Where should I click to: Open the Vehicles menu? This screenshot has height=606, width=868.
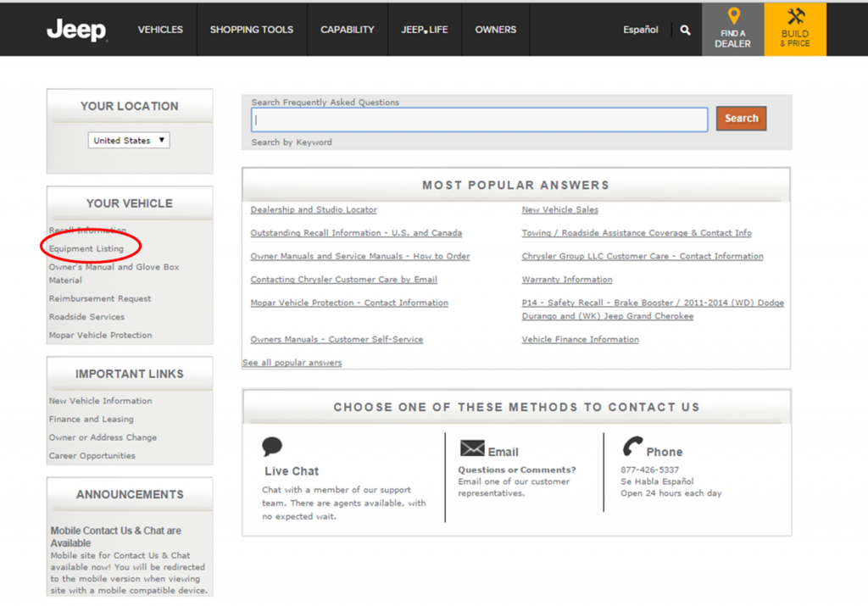tap(160, 30)
